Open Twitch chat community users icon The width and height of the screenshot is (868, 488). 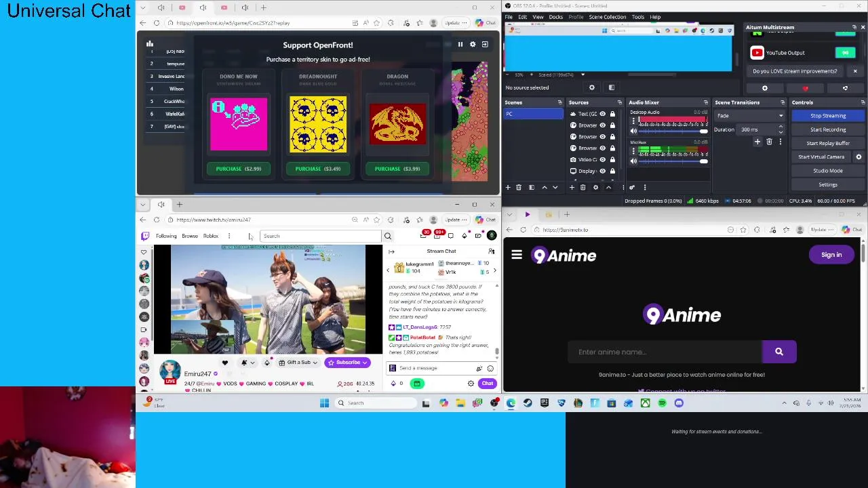[x=491, y=251]
